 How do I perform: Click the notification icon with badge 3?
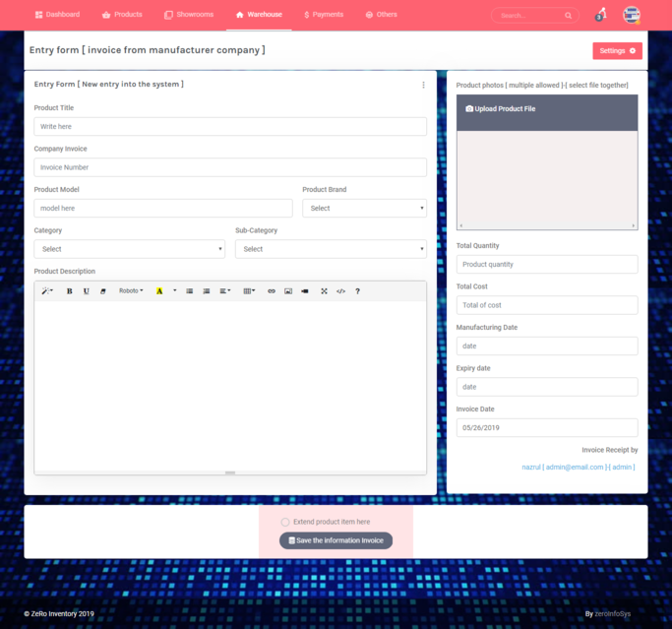pyautogui.click(x=600, y=15)
